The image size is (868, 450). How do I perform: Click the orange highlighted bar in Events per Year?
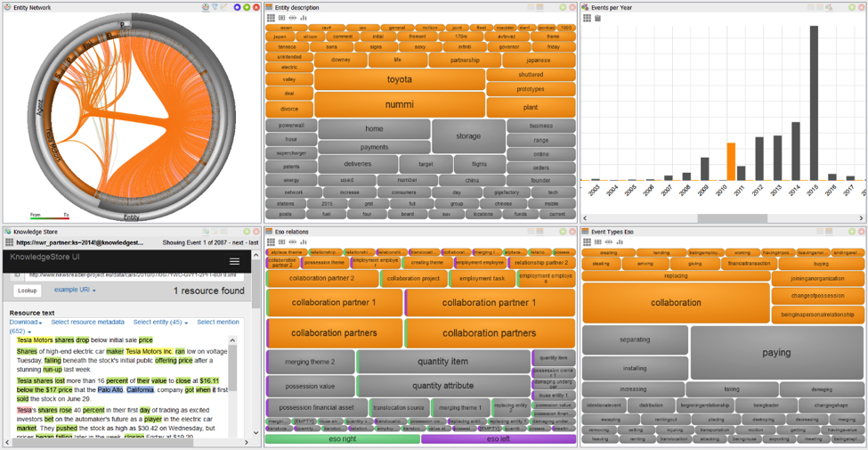click(731, 162)
